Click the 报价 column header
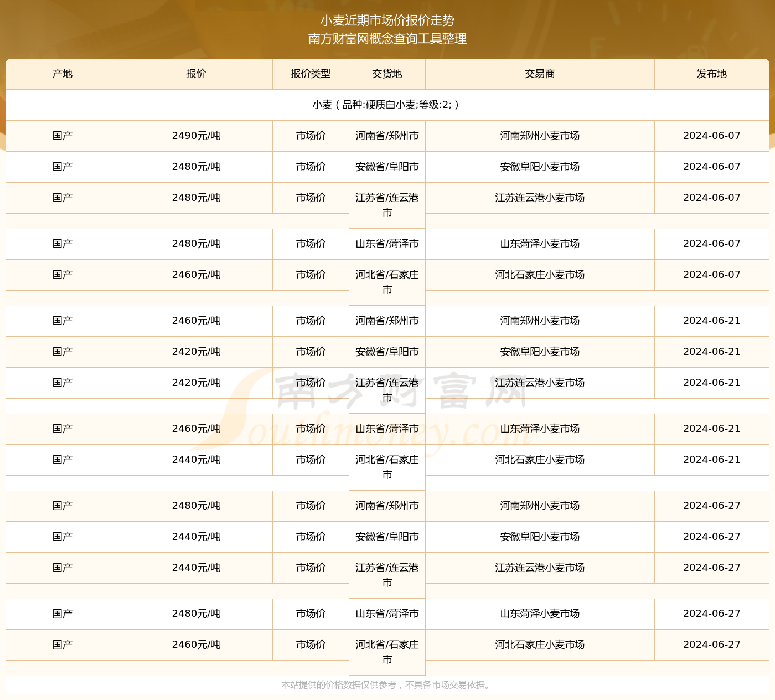Viewport: 775px width, 700px height. coord(196,74)
